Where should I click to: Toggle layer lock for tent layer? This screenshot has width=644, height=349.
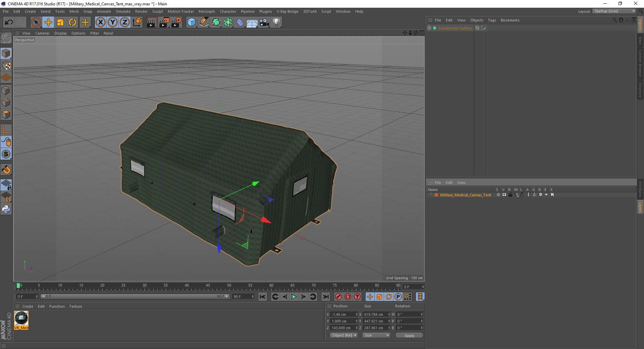[522, 195]
